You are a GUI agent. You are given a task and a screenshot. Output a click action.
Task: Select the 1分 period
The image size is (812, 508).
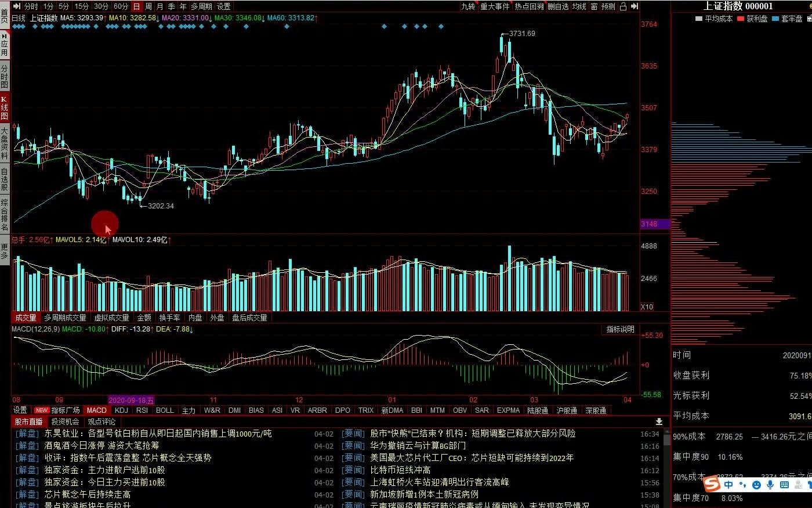pos(49,6)
